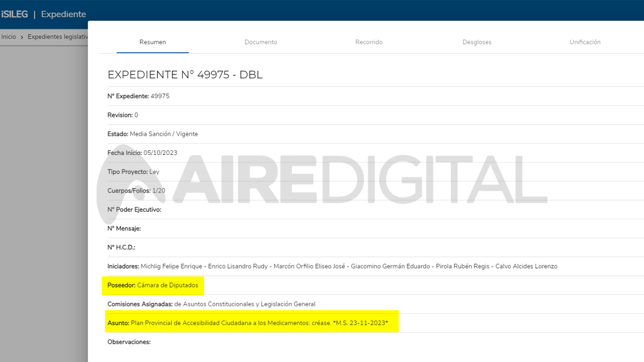Open the breadcrumb chevron arrow
The image size is (644, 362).
[21, 36]
